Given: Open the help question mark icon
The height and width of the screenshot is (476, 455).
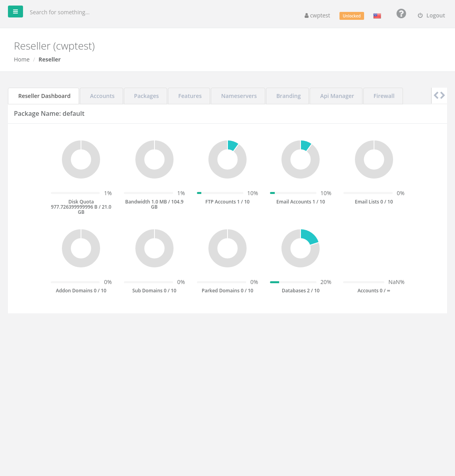Looking at the screenshot, I should click(401, 13).
